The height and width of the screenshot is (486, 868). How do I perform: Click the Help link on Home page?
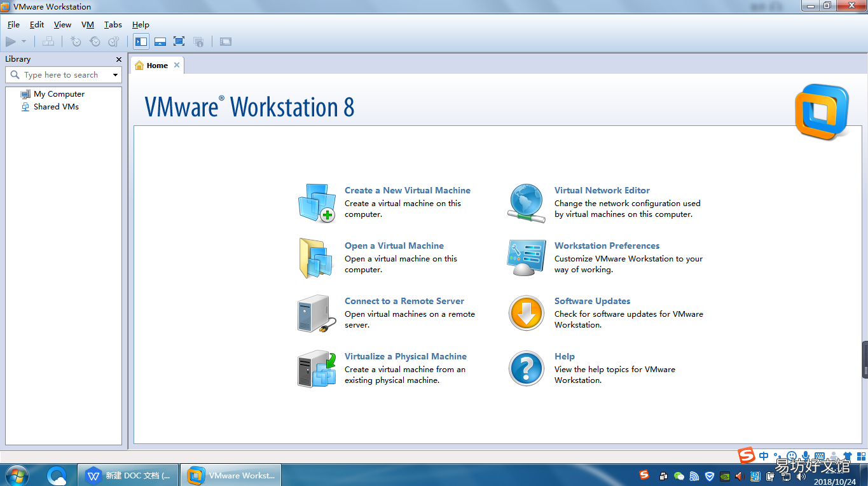pos(565,356)
